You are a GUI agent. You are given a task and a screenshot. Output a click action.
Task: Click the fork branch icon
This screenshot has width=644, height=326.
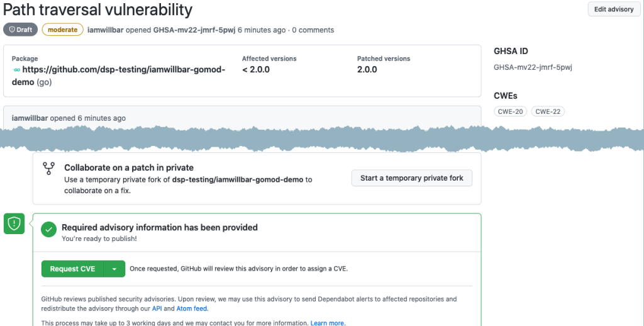coord(49,169)
